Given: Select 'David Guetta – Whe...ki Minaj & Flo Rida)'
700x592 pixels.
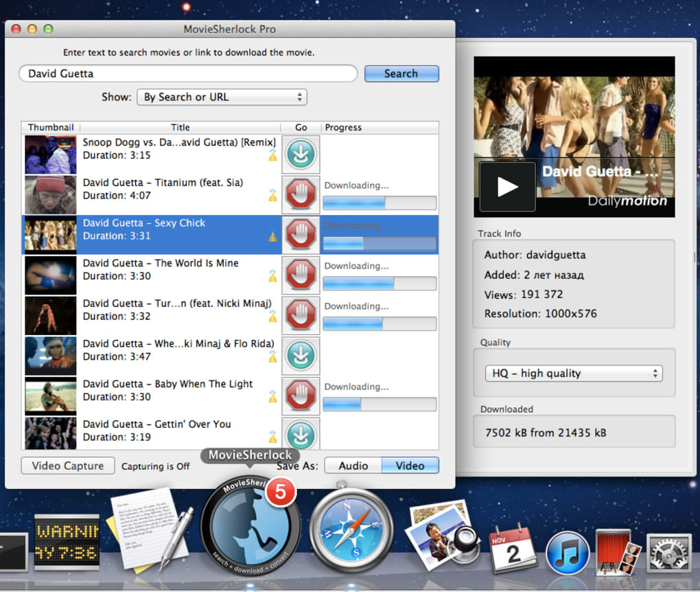Looking at the screenshot, I should 230,356.
